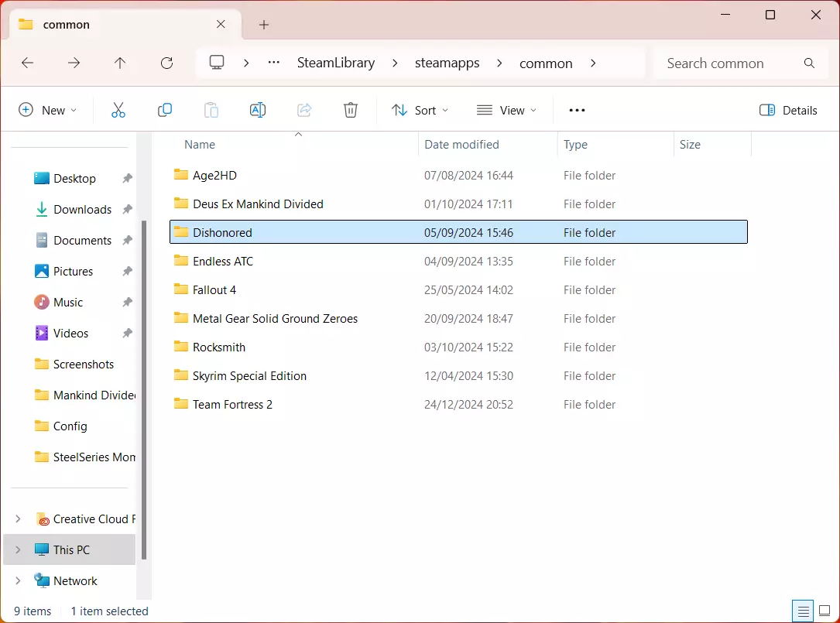Click steamapps in the address breadcrumb

[x=447, y=63]
